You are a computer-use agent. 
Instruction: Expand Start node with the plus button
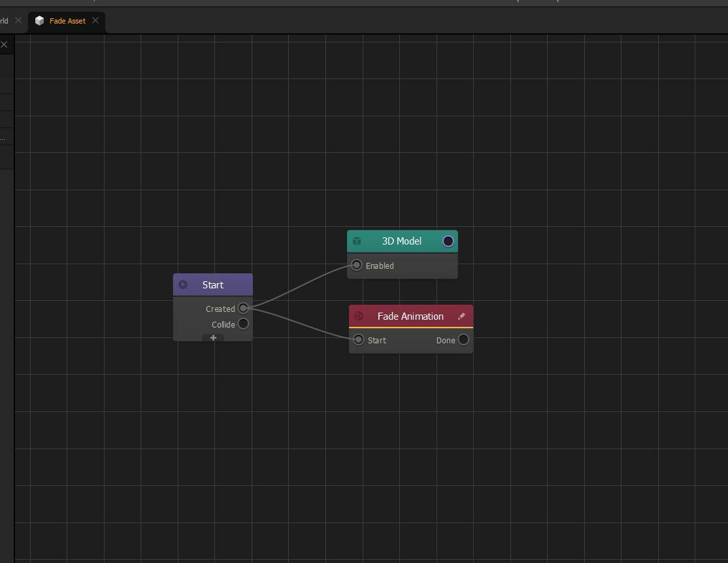tap(213, 338)
